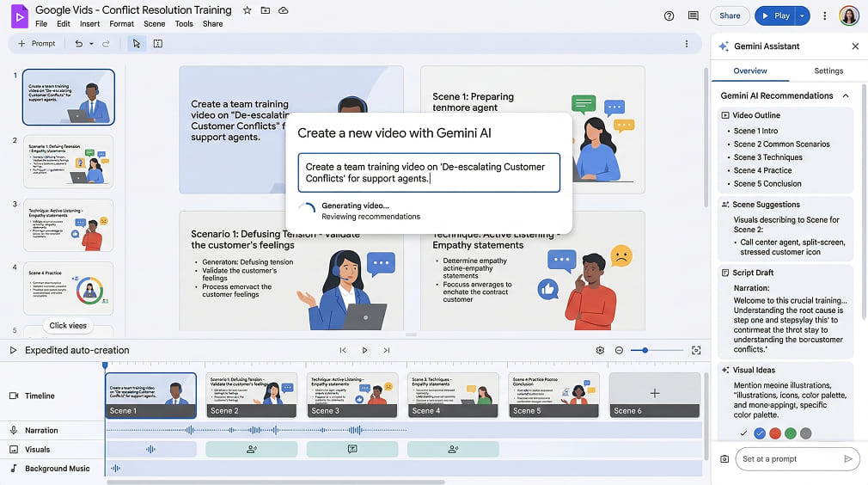
Task: Star the Conflict Resolution Training document
Action: pyautogui.click(x=248, y=10)
